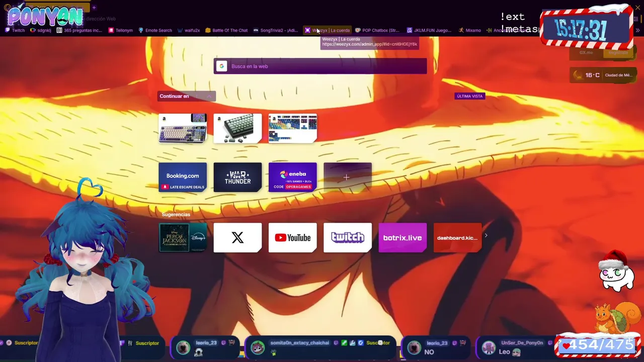Open the POP Chatbox bookmark
The height and width of the screenshot is (362, 644).
pos(377,30)
